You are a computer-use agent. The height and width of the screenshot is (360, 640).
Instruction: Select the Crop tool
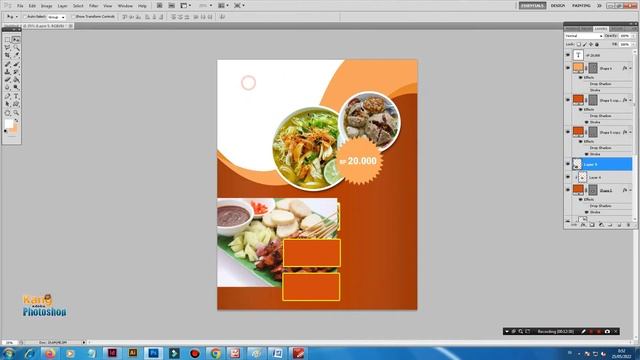(7, 55)
